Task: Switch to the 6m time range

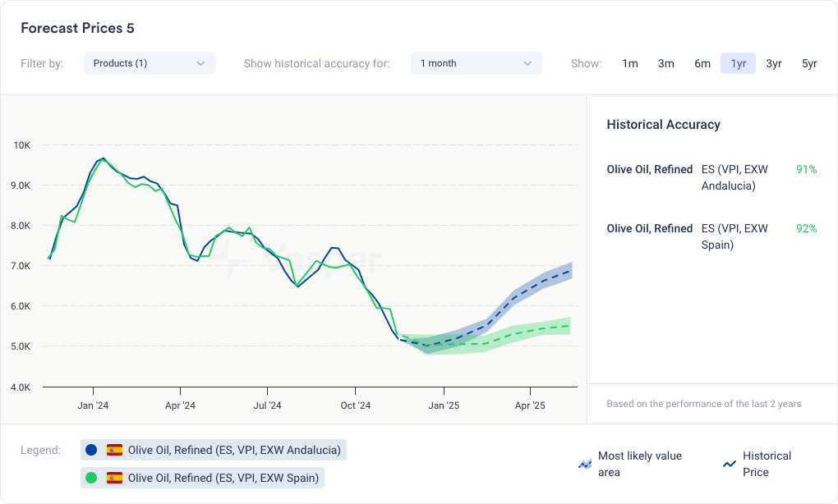Action: 702,63
